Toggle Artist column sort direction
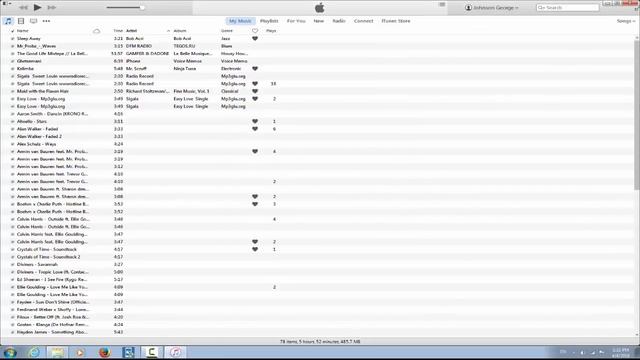This screenshot has height=360, width=640. tap(148, 31)
